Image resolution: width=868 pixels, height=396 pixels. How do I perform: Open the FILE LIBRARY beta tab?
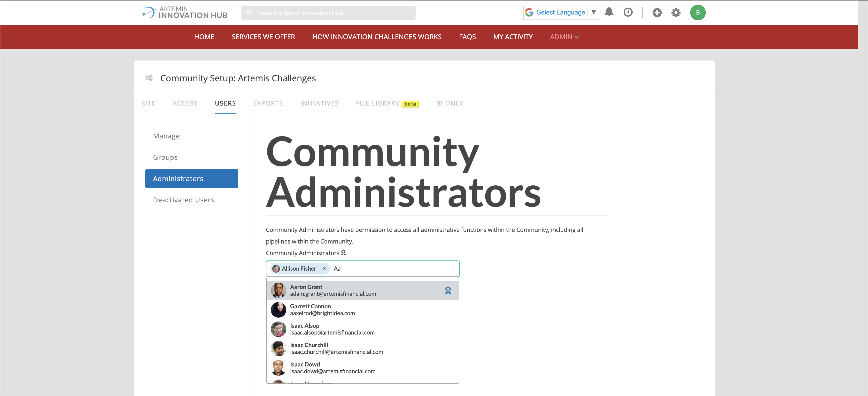(387, 103)
